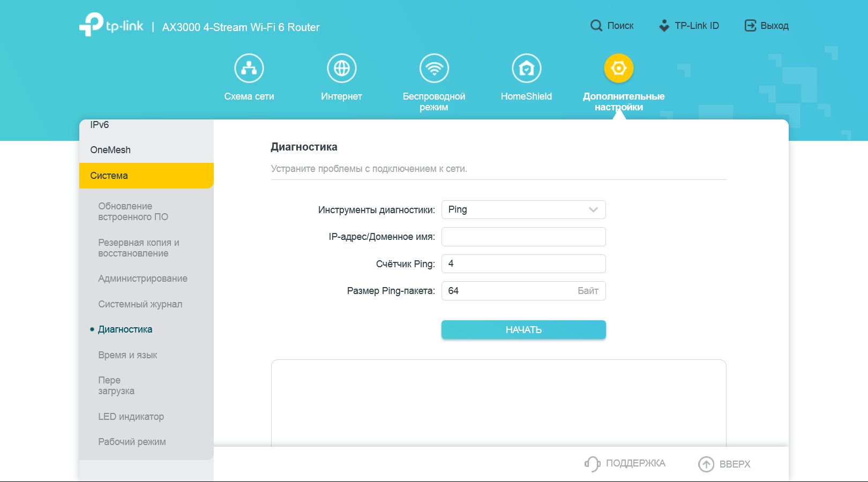Click the Выход logout icon

tap(750, 26)
